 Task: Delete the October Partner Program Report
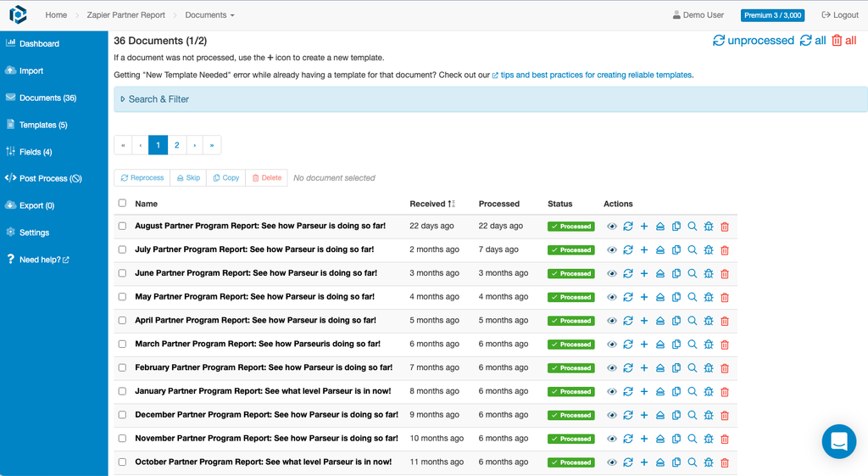click(x=725, y=462)
